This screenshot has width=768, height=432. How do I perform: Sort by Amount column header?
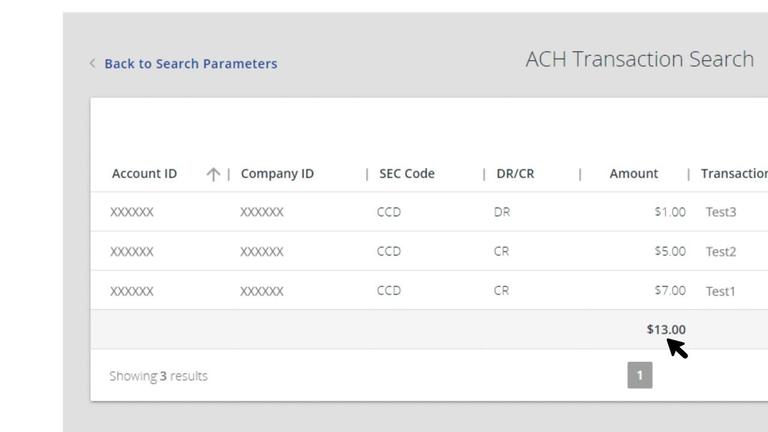pyautogui.click(x=633, y=173)
